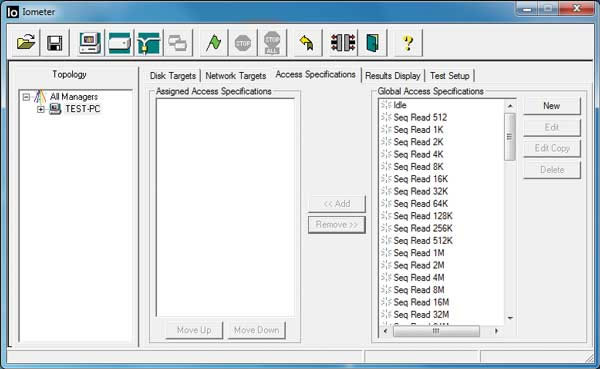Expand the TEST-PC manager node
The width and height of the screenshot is (600, 369).
(41, 109)
